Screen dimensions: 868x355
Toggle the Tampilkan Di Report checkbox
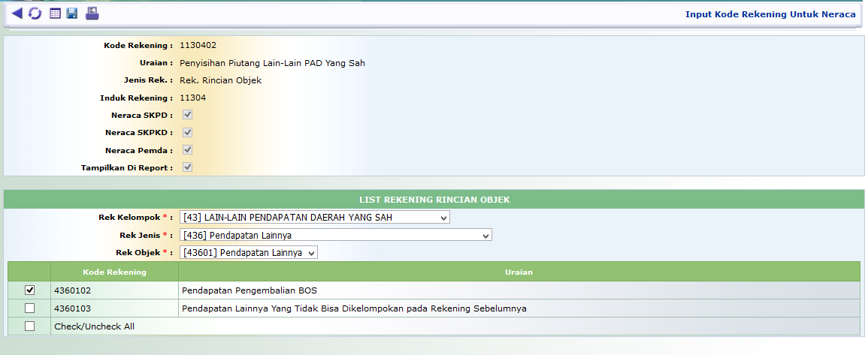coord(188,167)
